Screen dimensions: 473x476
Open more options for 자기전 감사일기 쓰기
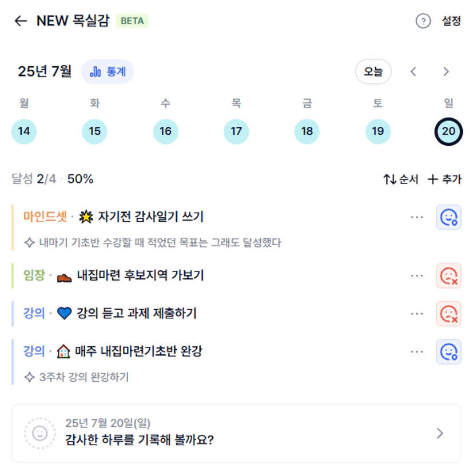tap(417, 217)
